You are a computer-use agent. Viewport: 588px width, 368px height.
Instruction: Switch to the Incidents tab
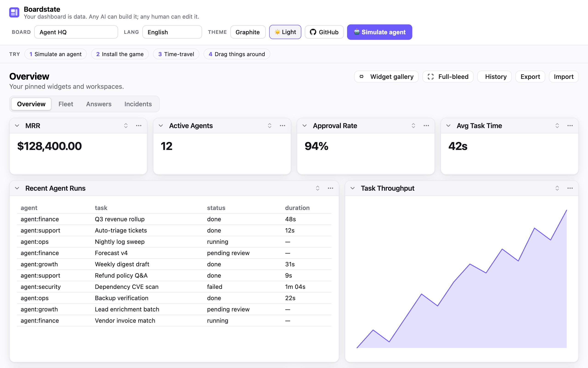coord(138,104)
